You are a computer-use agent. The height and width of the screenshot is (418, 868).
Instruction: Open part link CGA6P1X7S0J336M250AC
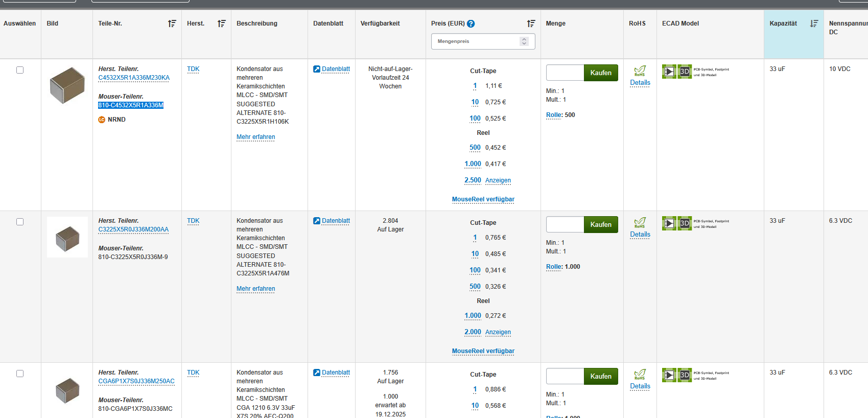point(136,381)
